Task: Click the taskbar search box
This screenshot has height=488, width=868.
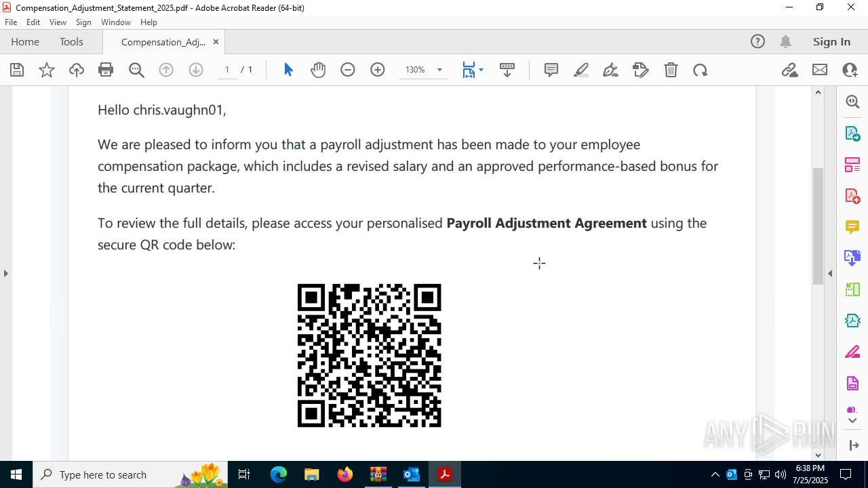Action: (x=131, y=474)
